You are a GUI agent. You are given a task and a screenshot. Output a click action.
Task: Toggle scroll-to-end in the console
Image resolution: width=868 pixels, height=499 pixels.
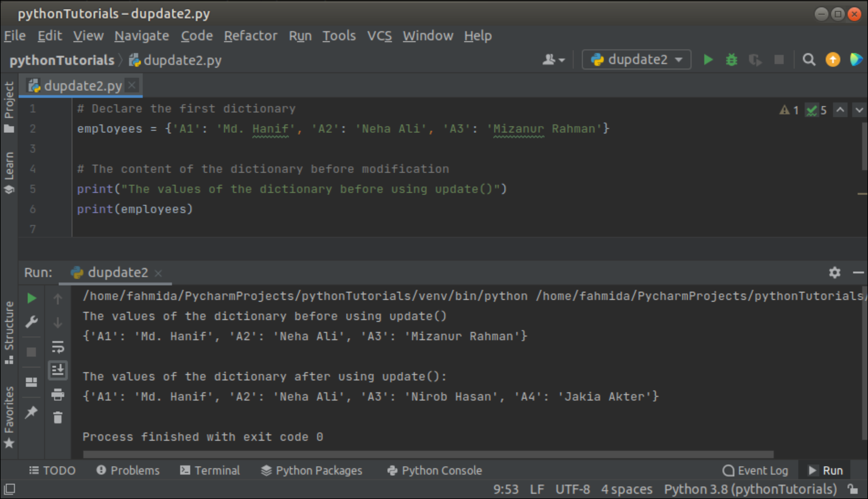tap(58, 370)
